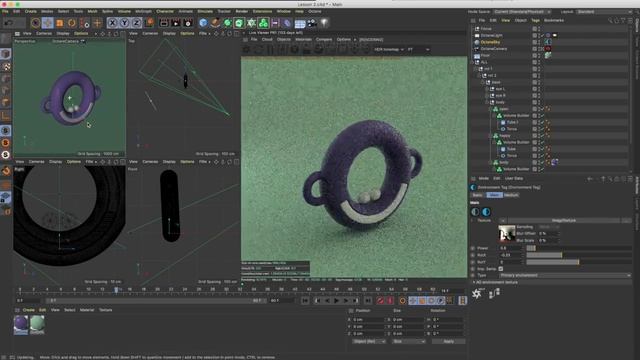640x360 pixels.
Task: Open Object coordinate mode dropdown
Action: (369, 341)
